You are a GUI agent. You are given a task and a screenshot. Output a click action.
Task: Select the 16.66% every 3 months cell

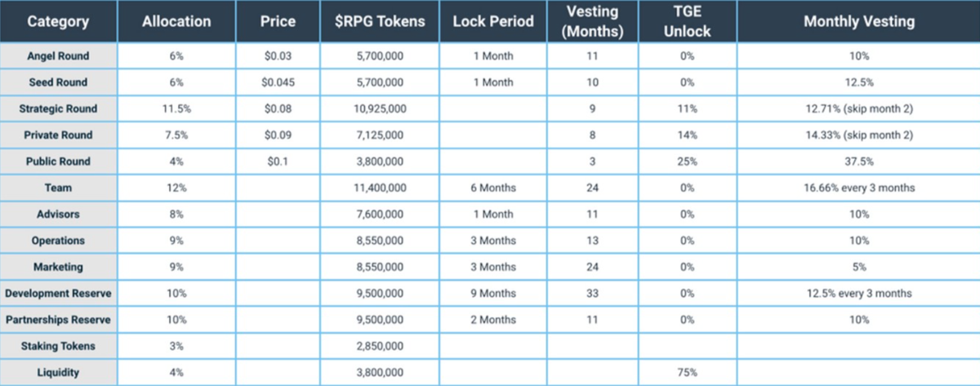[x=858, y=188]
